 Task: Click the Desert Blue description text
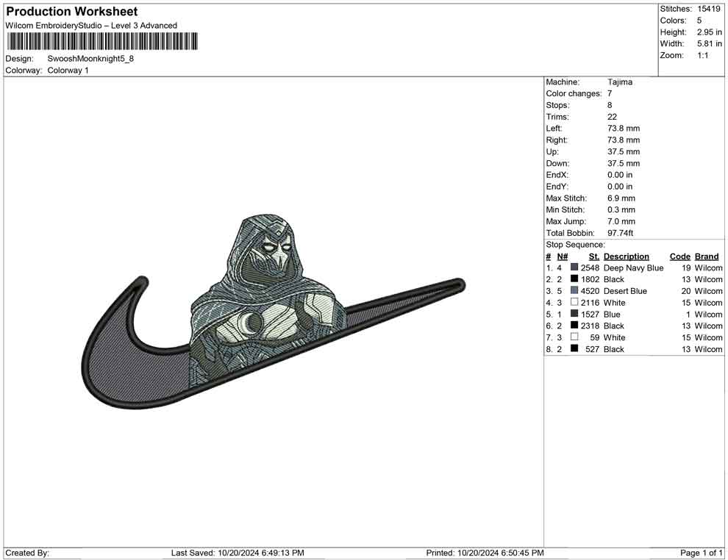click(x=625, y=291)
